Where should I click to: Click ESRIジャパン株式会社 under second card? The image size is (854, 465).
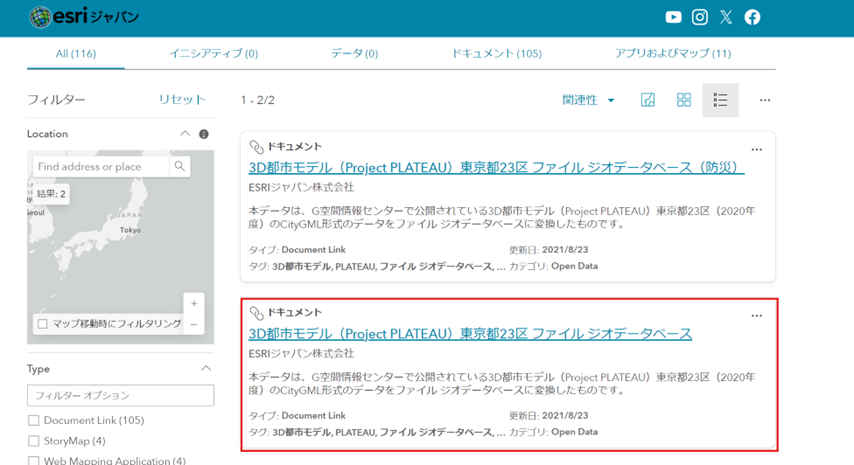click(301, 353)
